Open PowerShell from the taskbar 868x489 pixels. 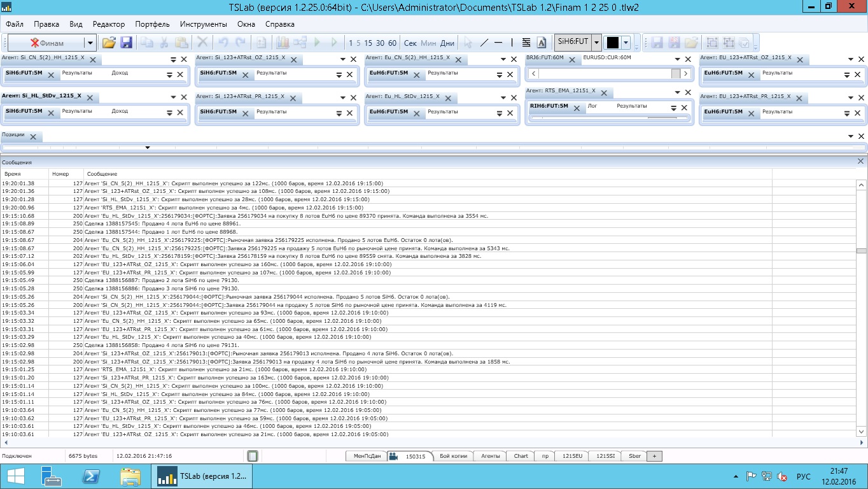click(x=90, y=476)
